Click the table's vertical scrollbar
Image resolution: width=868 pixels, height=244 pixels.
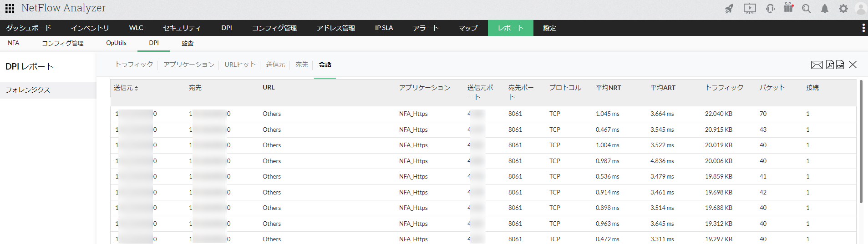point(861,141)
